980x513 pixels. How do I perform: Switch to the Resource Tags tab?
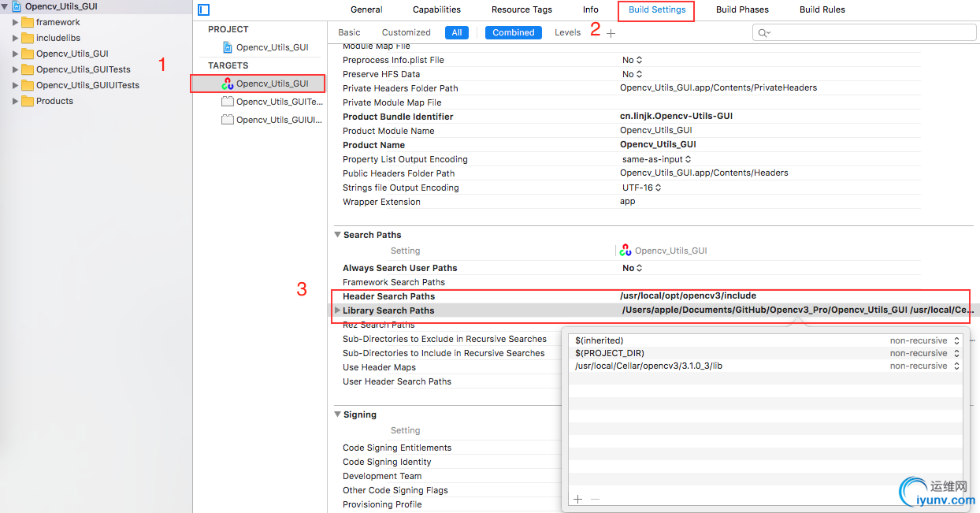522,9
